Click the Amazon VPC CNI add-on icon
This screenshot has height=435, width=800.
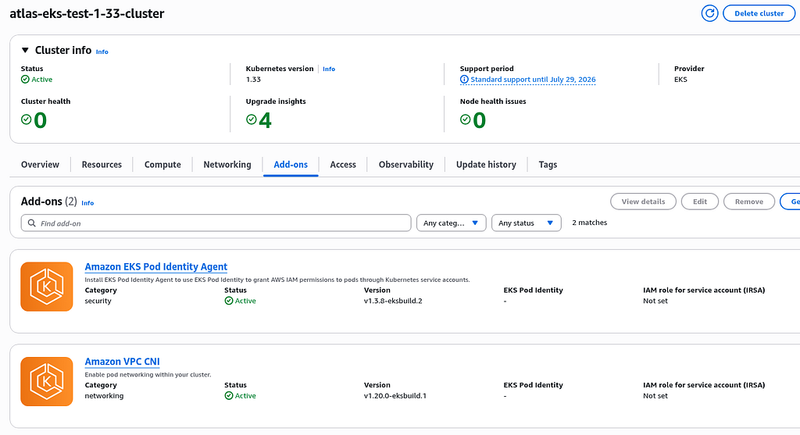(x=46, y=381)
